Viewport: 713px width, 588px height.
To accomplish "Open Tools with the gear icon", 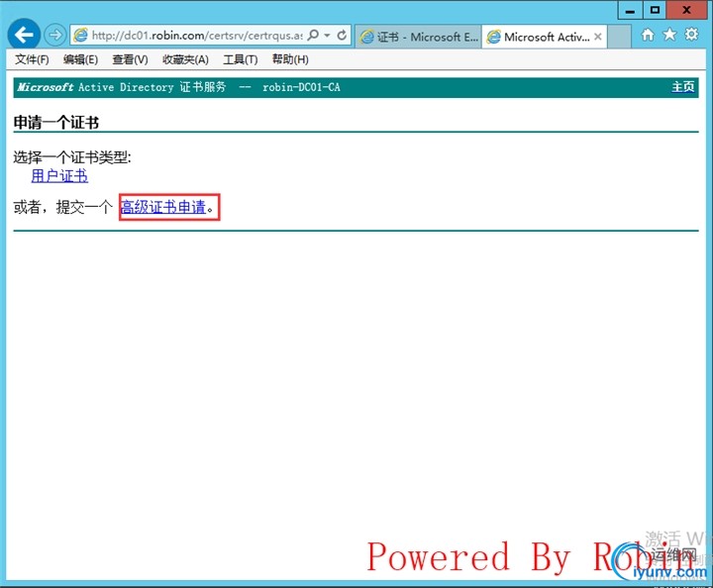I will (691, 35).
